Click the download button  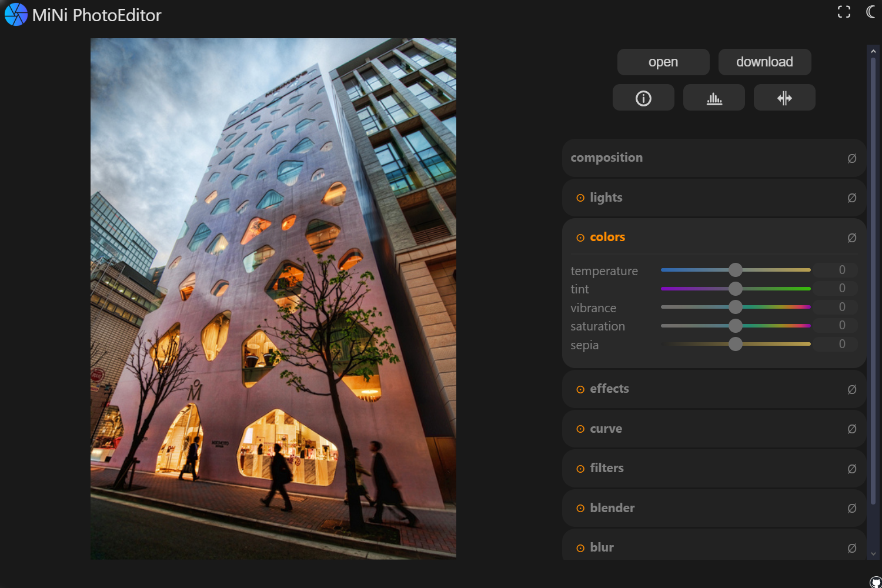pos(764,62)
